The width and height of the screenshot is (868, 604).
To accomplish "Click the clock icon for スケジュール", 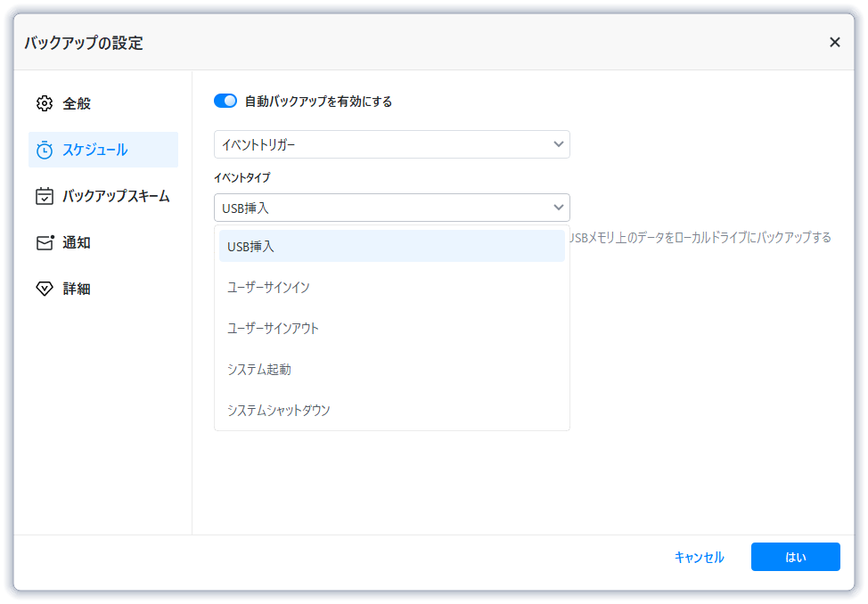I will pyautogui.click(x=45, y=150).
